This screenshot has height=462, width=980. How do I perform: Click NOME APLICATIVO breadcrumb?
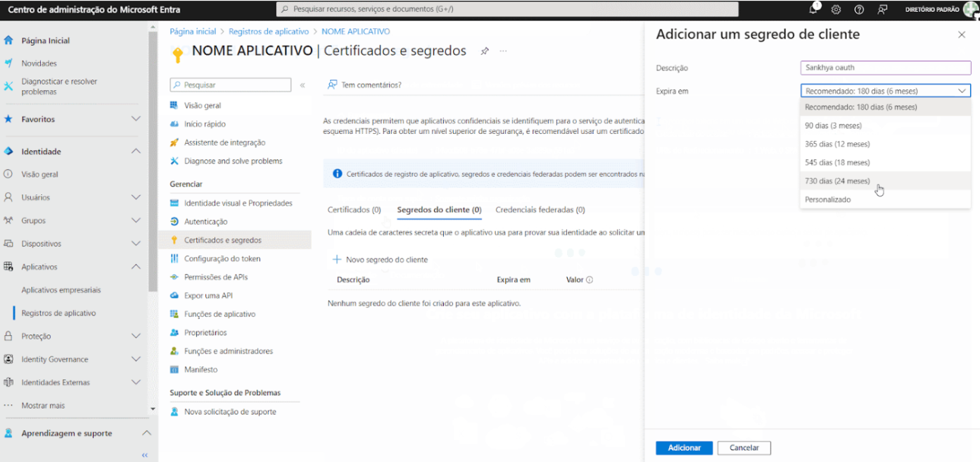(x=355, y=32)
